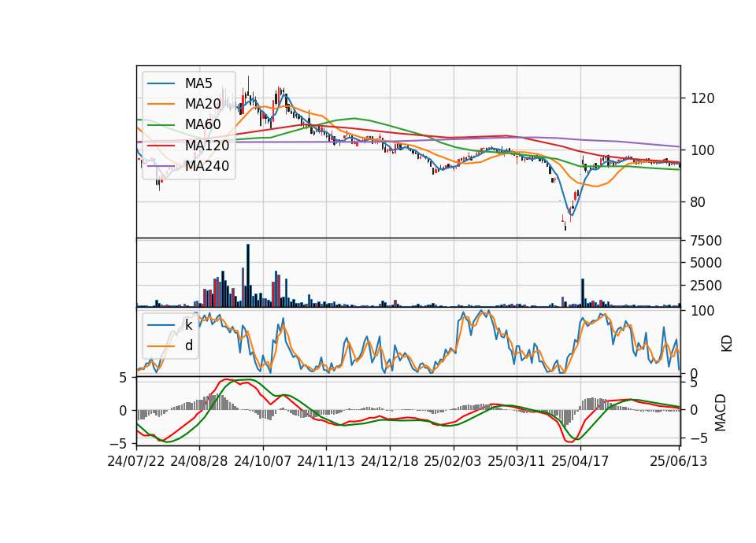Click the MA120 legend label
This screenshot has height=543, width=756.
[207, 145]
